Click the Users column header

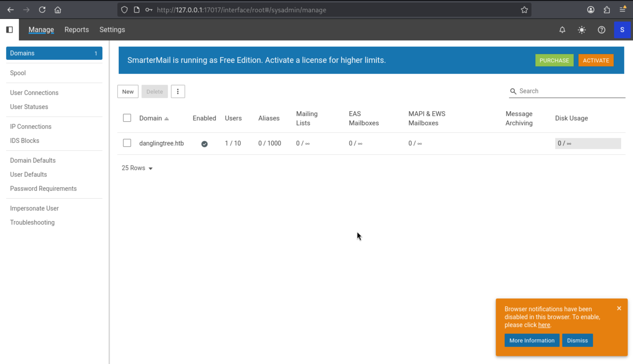coord(233,118)
